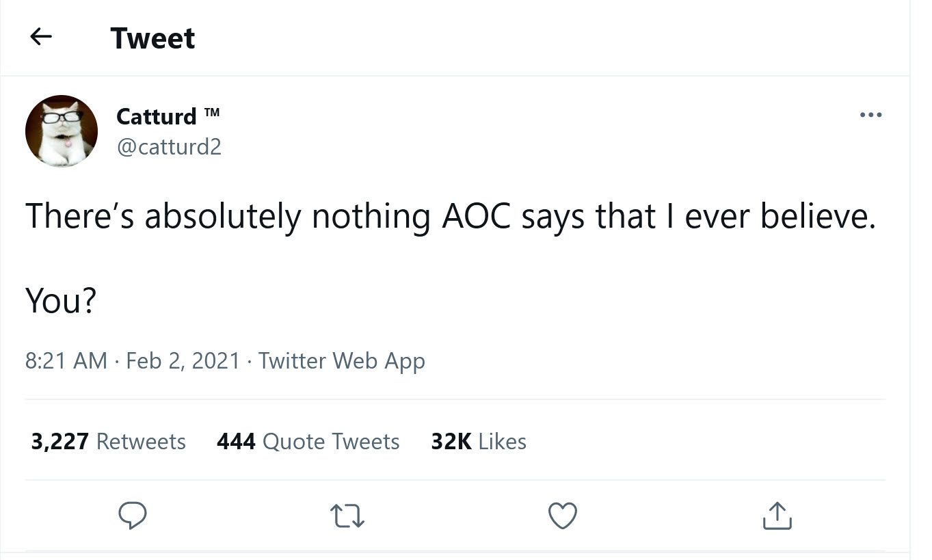Click the Twitter Web App source link

coord(342,360)
